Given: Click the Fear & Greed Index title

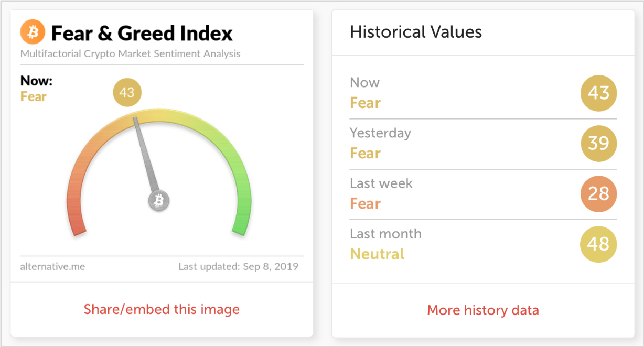Looking at the screenshot, I should click(142, 34).
